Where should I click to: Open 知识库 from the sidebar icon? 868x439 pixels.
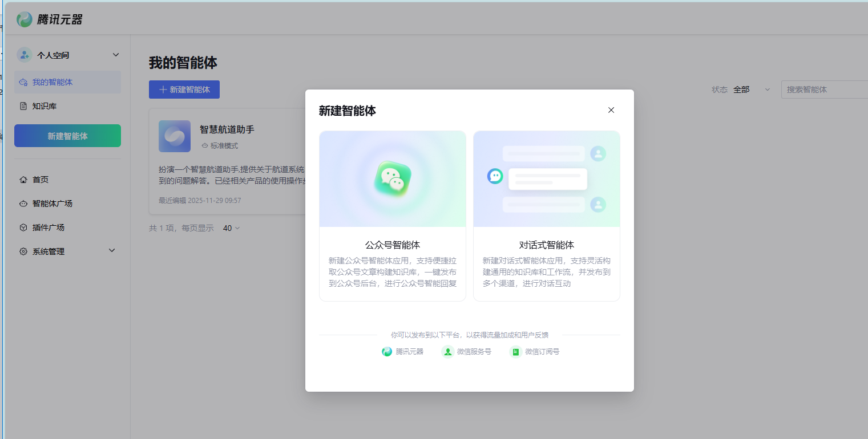tap(23, 105)
